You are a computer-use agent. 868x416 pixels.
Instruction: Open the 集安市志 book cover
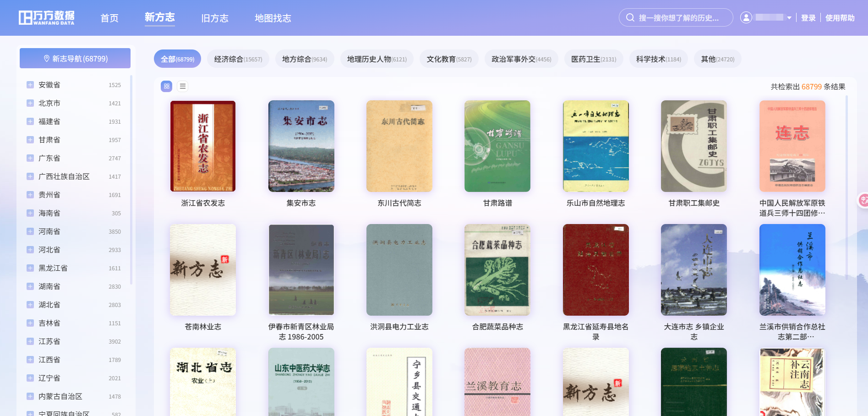[x=301, y=146]
